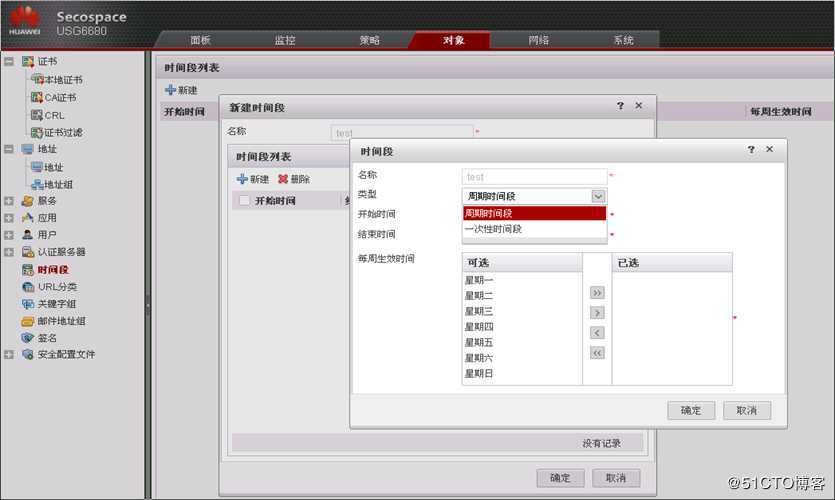This screenshot has width=835, height=500.
Task: Tick the 开始时间 header checkbox
Action: point(244,201)
